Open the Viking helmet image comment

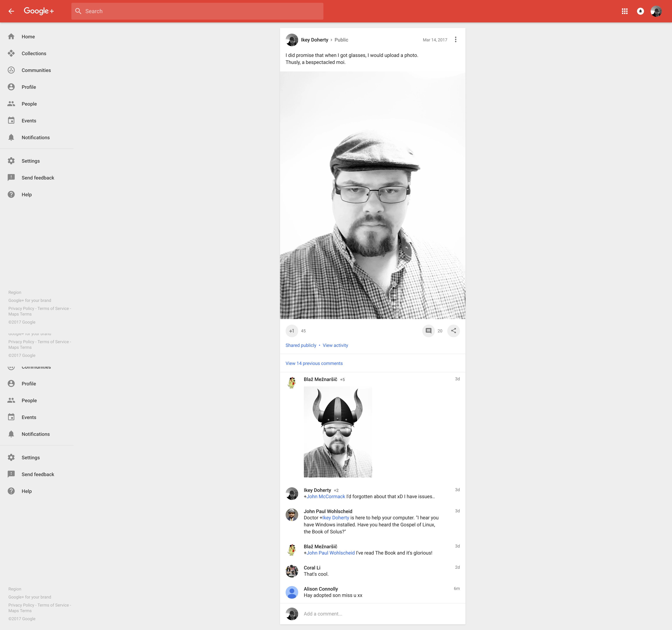(x=338, y=432)
